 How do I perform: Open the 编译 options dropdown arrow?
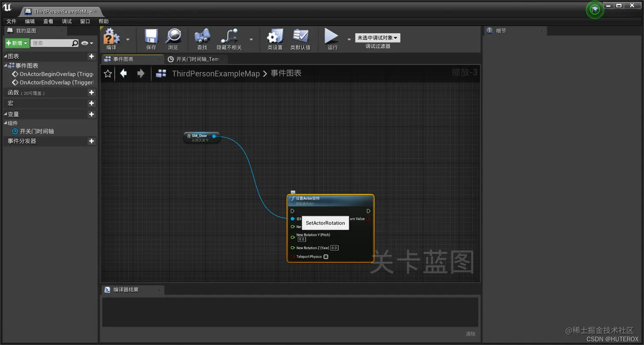click(x=128, y=39)
